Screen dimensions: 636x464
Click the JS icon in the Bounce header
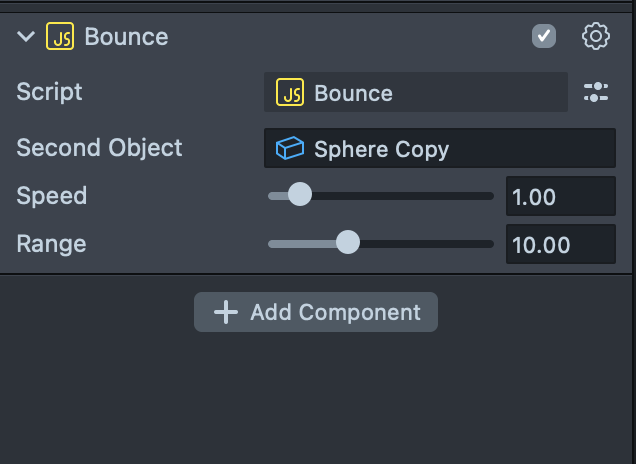60,37
